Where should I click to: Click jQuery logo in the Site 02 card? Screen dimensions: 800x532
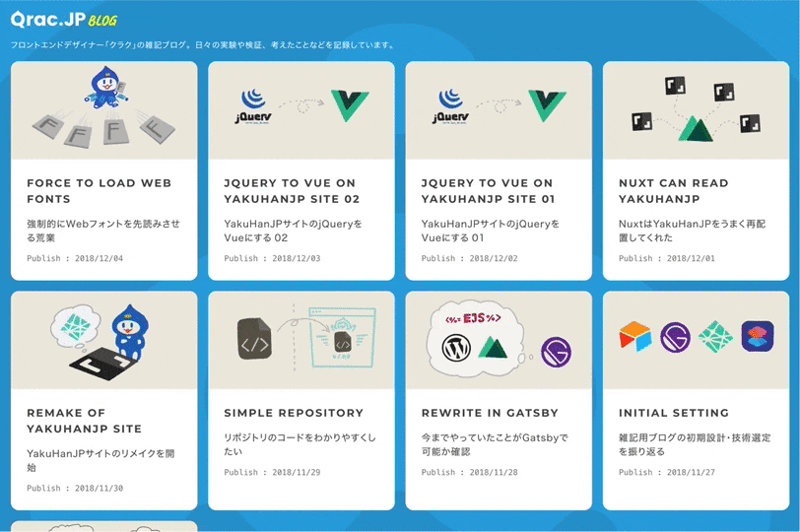click(253, 106)
